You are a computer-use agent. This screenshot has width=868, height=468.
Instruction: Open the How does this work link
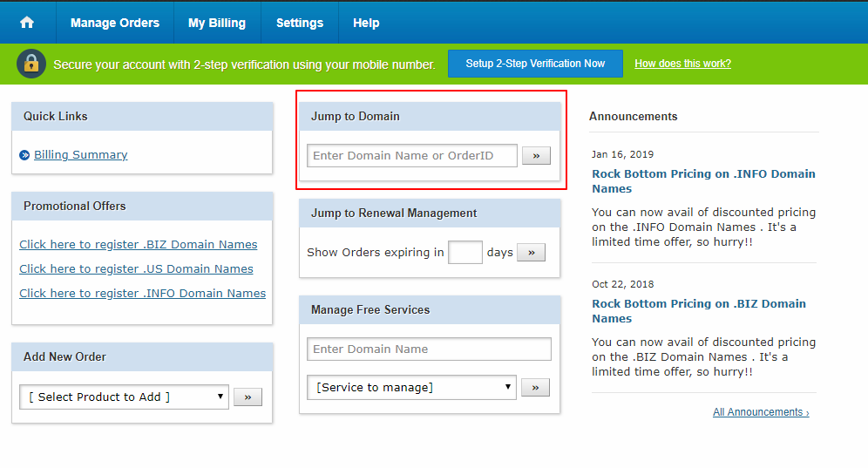[x=682, y=64]
